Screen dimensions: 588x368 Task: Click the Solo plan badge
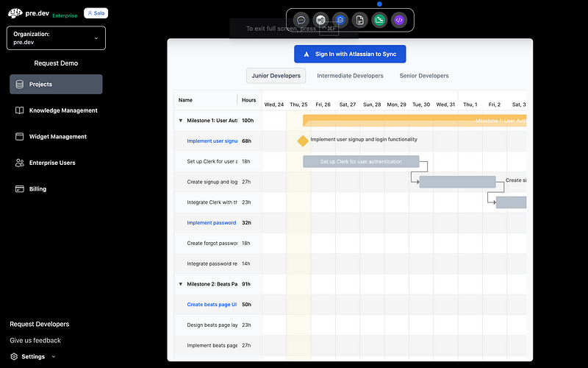[96, 13]
